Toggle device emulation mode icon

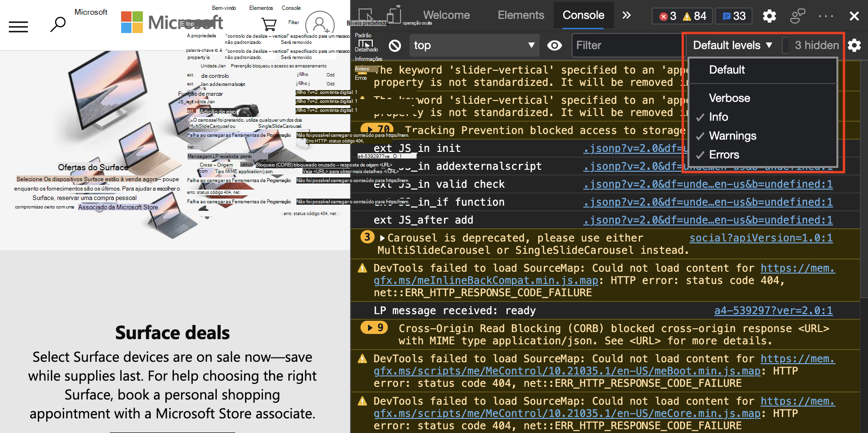394,16
